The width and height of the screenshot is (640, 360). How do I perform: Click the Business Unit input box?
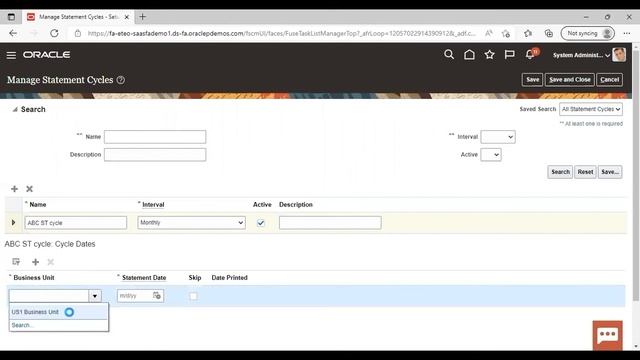pos(49,296)
